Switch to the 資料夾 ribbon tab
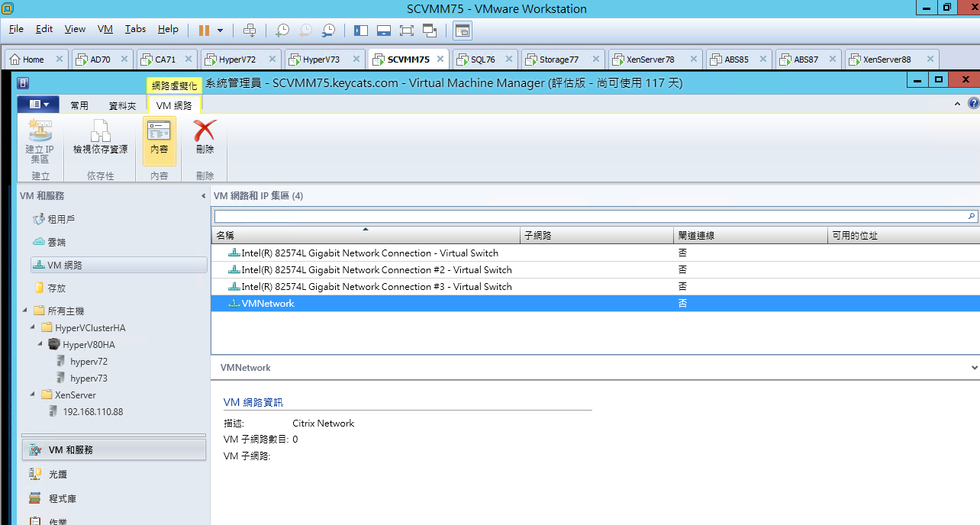This screenshot has width=980, height=525. 122,106
